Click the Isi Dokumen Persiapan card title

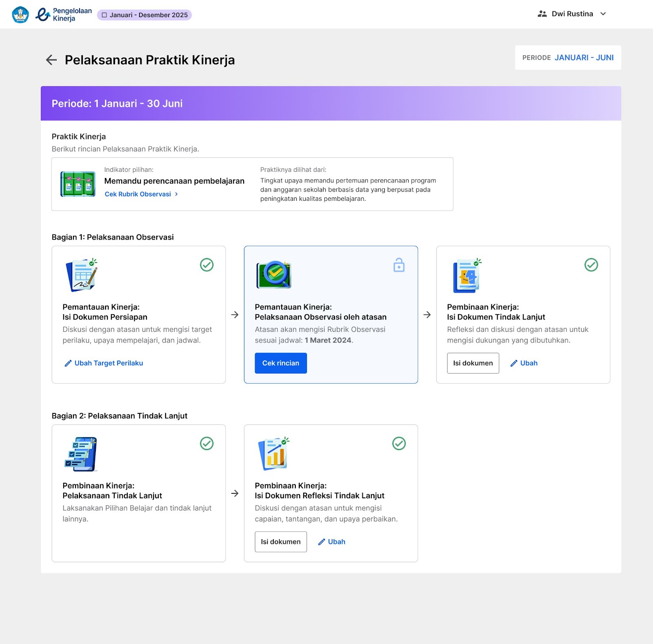pyautogui.click(x=105, y=317)
